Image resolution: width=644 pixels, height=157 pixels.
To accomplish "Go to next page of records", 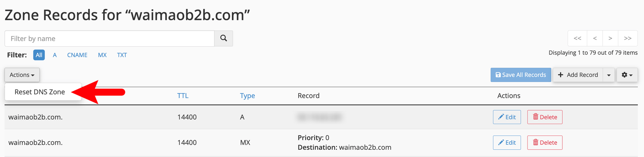I will [610, 38].
